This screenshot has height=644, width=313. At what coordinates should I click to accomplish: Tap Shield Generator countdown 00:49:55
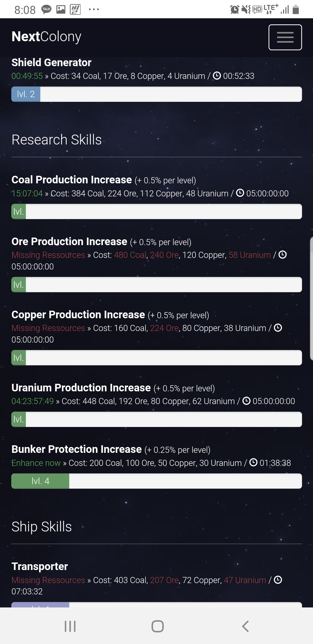pyautogui.click(x=27, y=76)
